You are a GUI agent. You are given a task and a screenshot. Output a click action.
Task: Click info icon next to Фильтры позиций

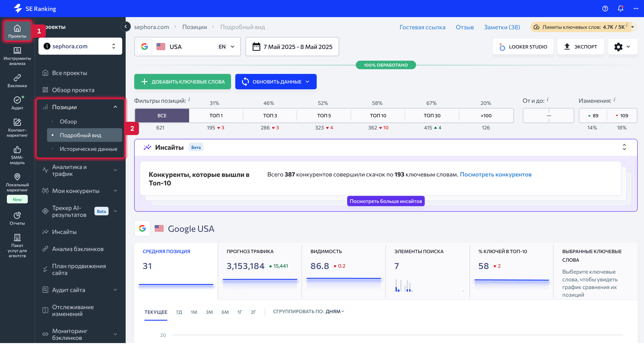point(189,100)
